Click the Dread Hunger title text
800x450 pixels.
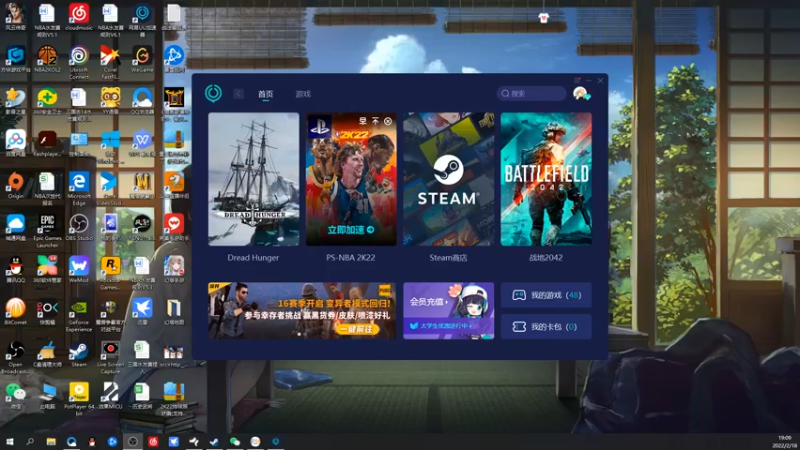click(x=253, y=258)
